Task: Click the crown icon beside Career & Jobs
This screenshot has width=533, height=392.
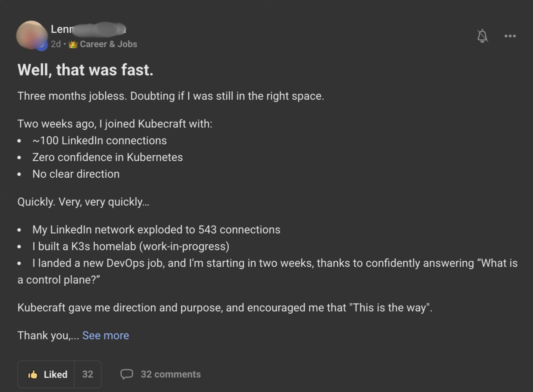Action: pos(73,44)
